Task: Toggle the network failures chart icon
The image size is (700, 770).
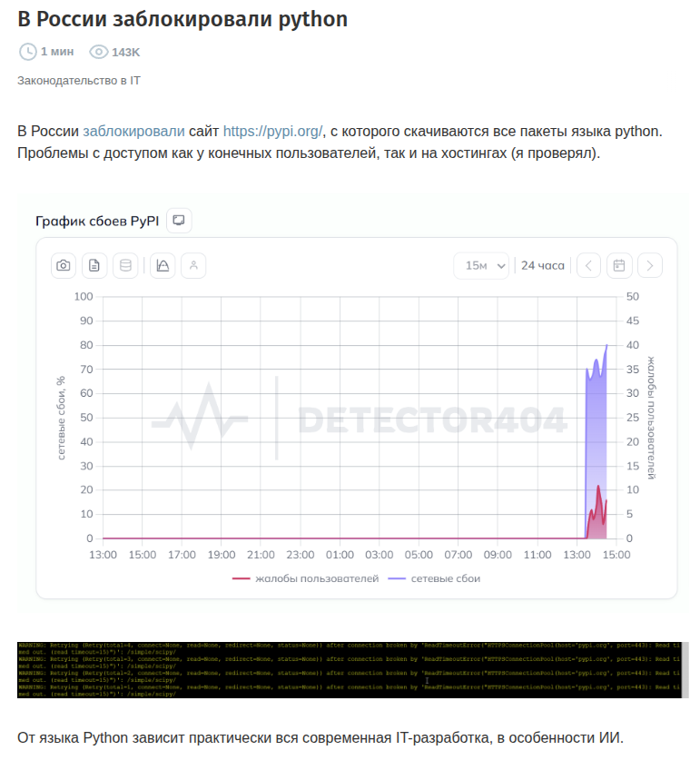Action: point(163,266)
